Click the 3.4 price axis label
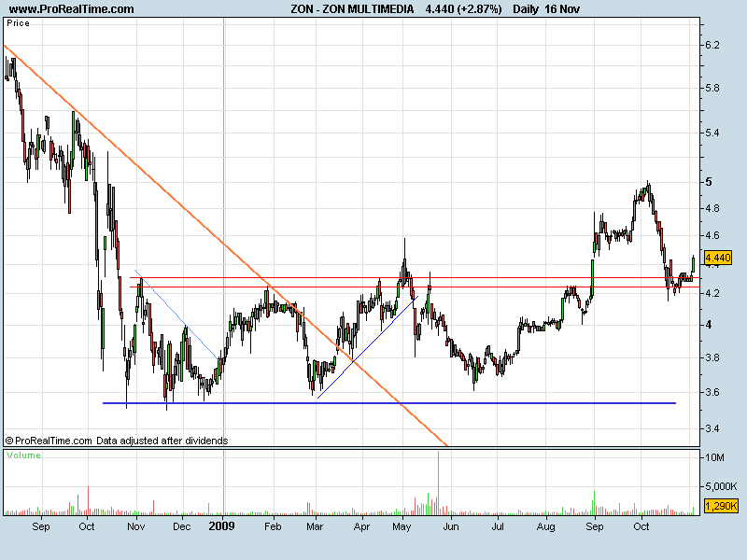 pyautogui.click(x=712, y=428)
